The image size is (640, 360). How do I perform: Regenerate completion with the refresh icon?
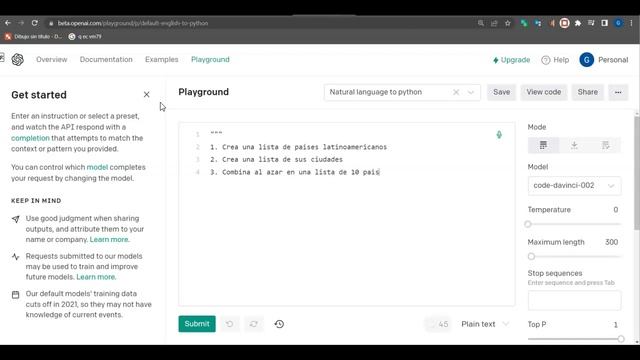click(x=253, y=324)
